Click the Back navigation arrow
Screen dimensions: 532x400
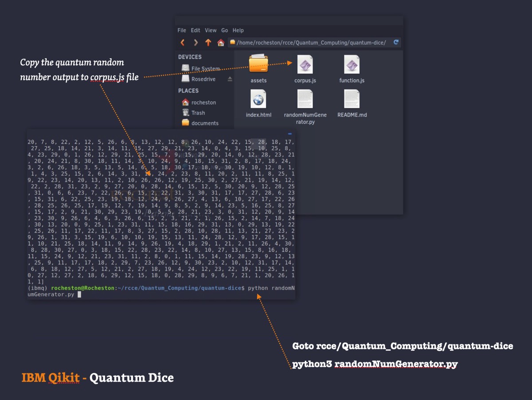click(x=183, y=43)
